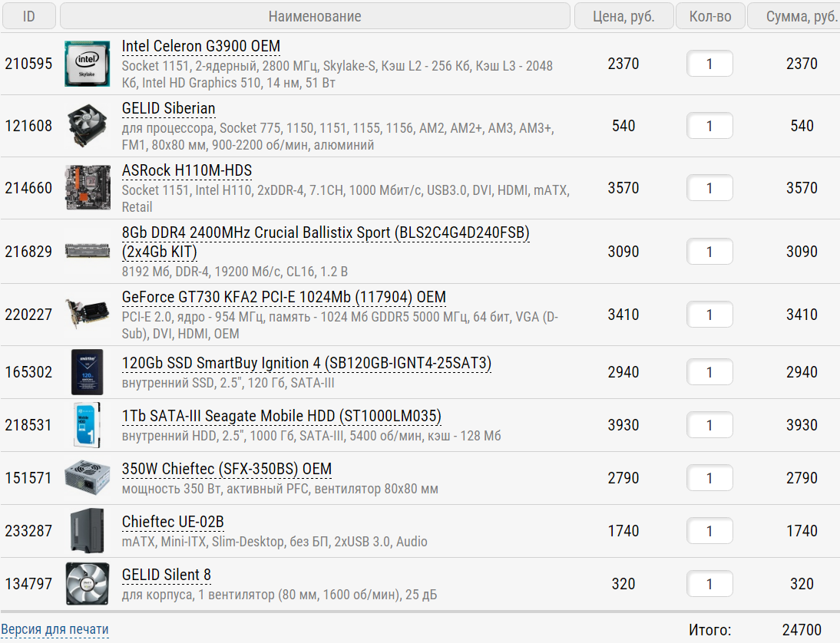The image size is (840, 643).
Task: Open the ASRock H110M-HDS product link
Action: (187, 170)
